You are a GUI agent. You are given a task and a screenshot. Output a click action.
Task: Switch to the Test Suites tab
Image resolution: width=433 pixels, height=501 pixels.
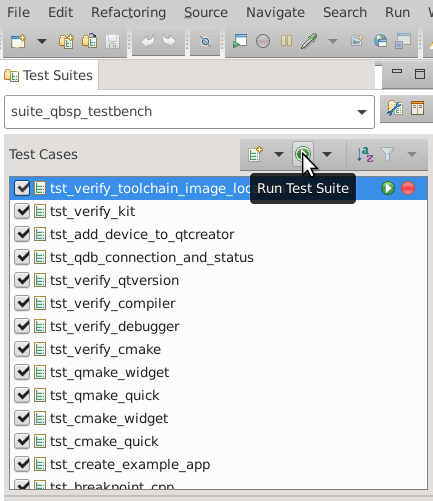(49, 76)
